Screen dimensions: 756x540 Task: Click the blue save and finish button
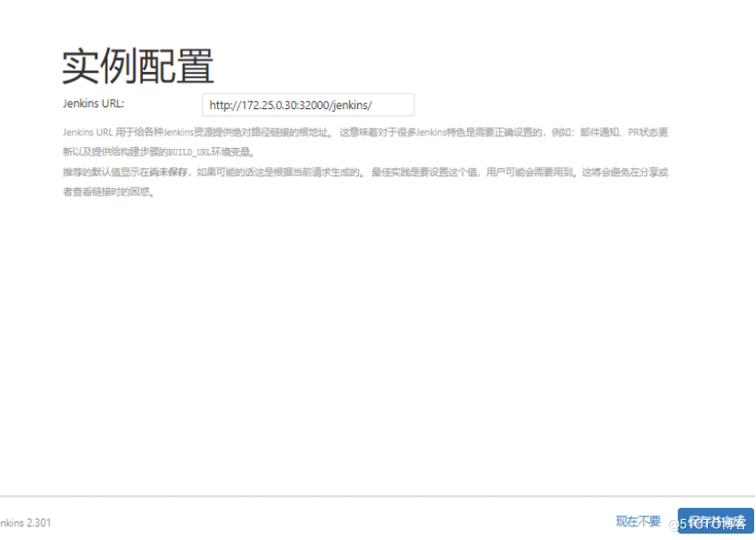(715, 521)
